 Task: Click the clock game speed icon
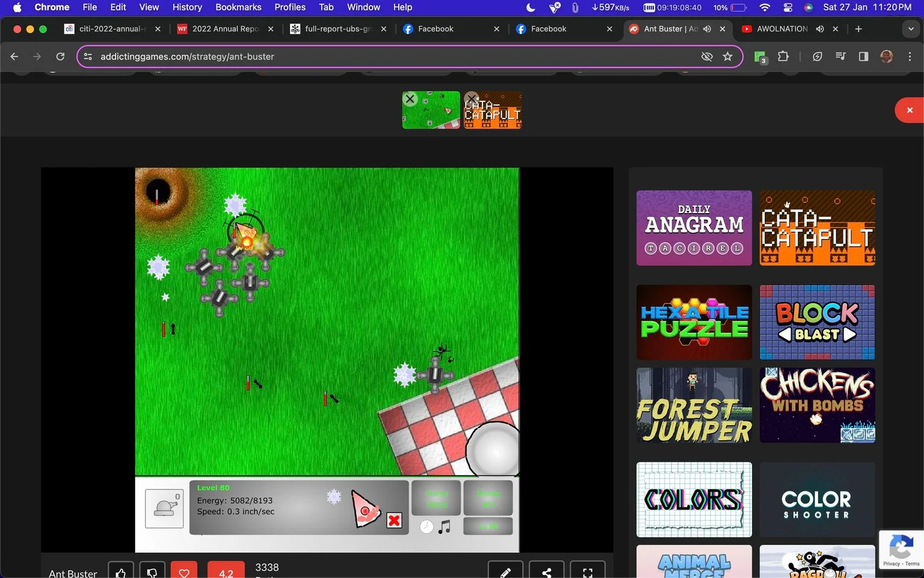click(427, 527)
